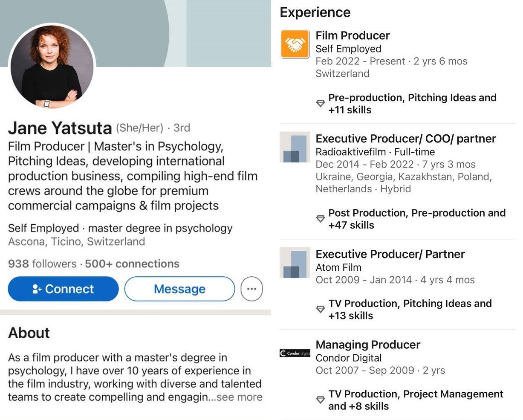Click the skills gem icon under Atom Film

321,310
